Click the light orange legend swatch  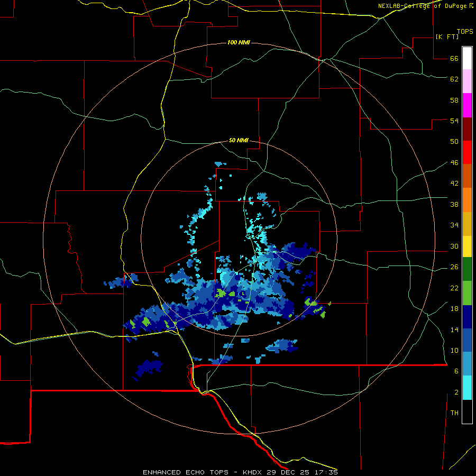(x=467, y=200)
